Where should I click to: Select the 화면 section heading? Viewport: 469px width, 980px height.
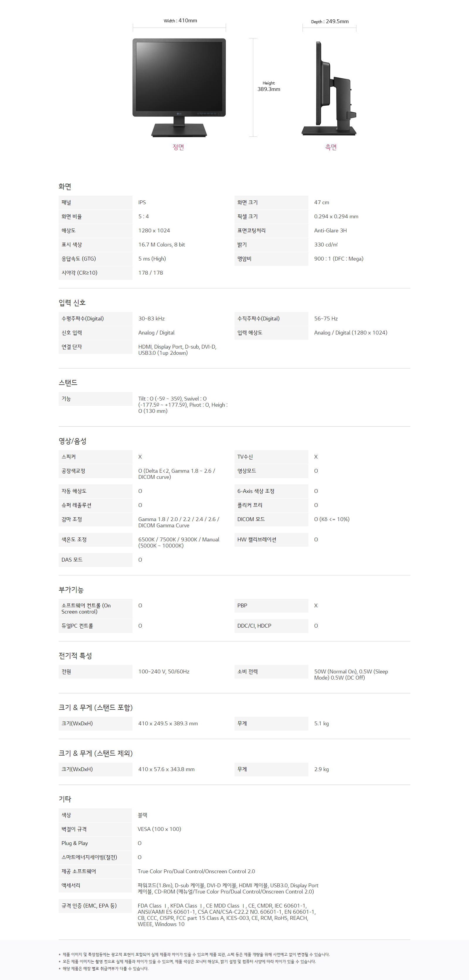point(65,186)
